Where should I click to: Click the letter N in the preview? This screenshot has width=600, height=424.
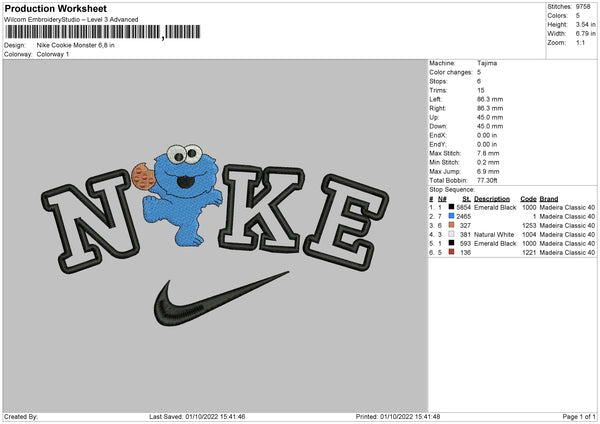tap(91, 220)
